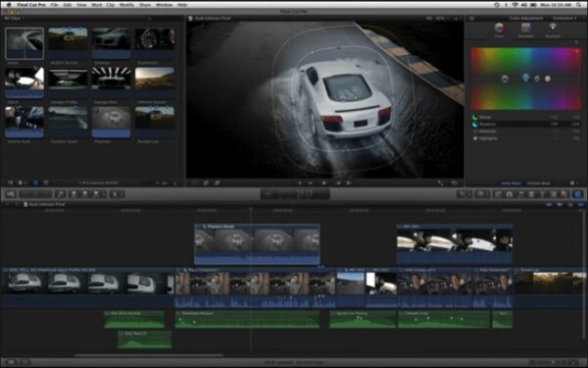Click the append edit icon

click(96, 193)
